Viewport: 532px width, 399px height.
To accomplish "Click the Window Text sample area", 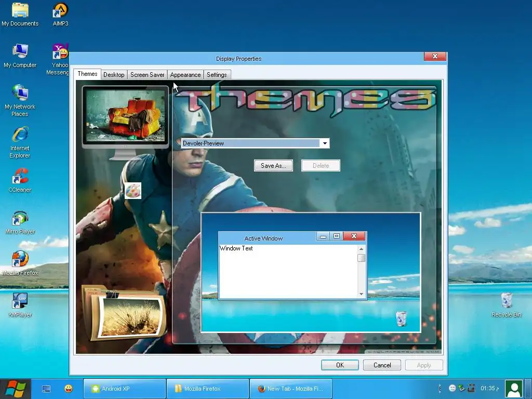I will pos(288,271).
